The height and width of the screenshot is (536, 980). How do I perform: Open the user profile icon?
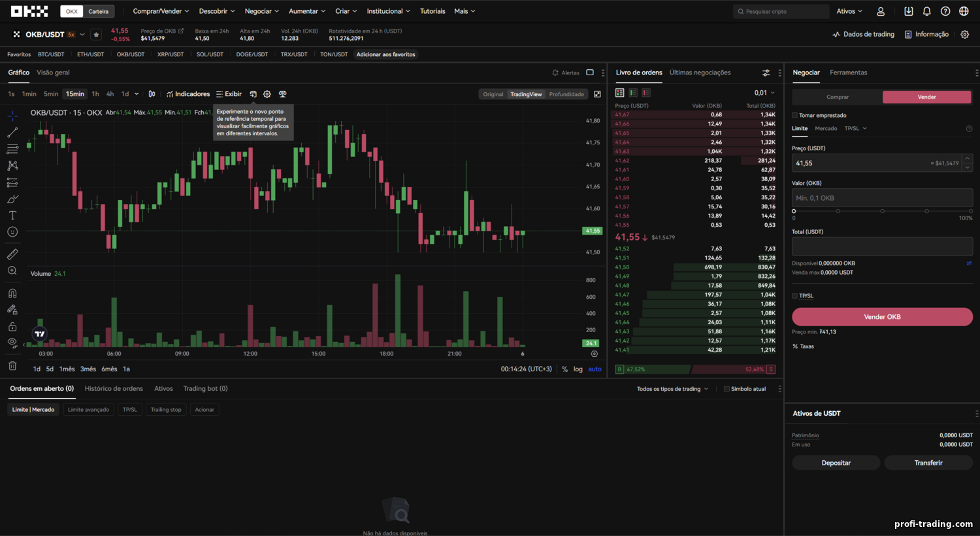click(x=881, y=11)
